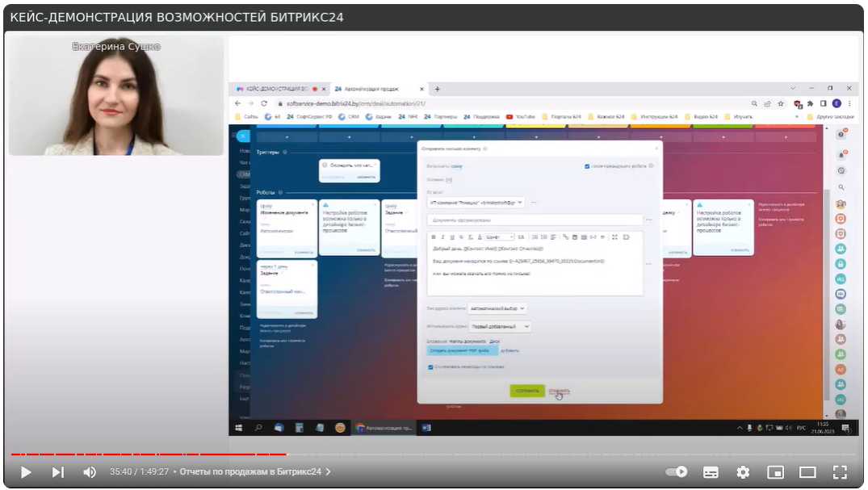Open chapter 'Отчеты по продажам в Битрикс24'
Viewport: 868px width, 490px height.
[254, 472]
